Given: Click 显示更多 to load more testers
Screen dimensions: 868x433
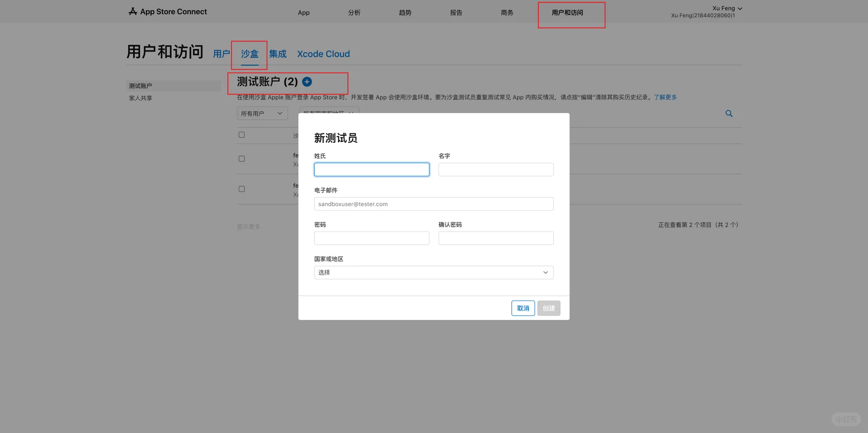Looking at the screenshot, I should [248, 226].
